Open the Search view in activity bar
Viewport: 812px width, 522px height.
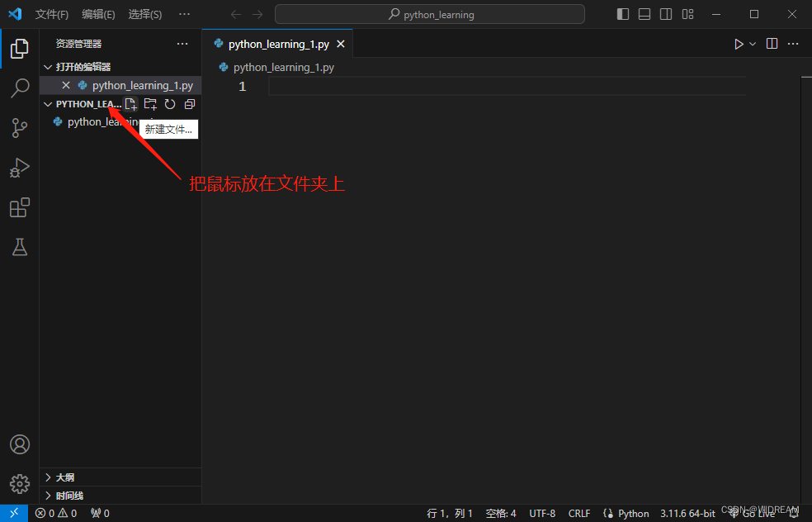(19, 88)
